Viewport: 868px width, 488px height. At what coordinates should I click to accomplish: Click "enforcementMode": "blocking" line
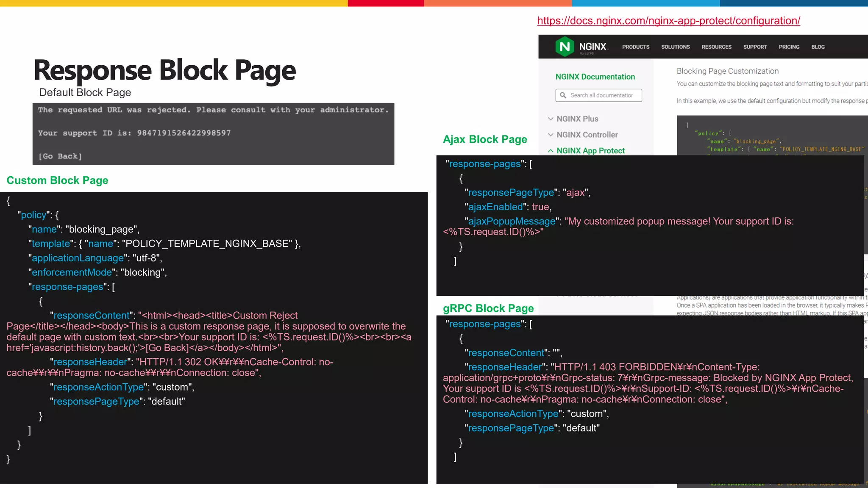(x=97, y=272)
